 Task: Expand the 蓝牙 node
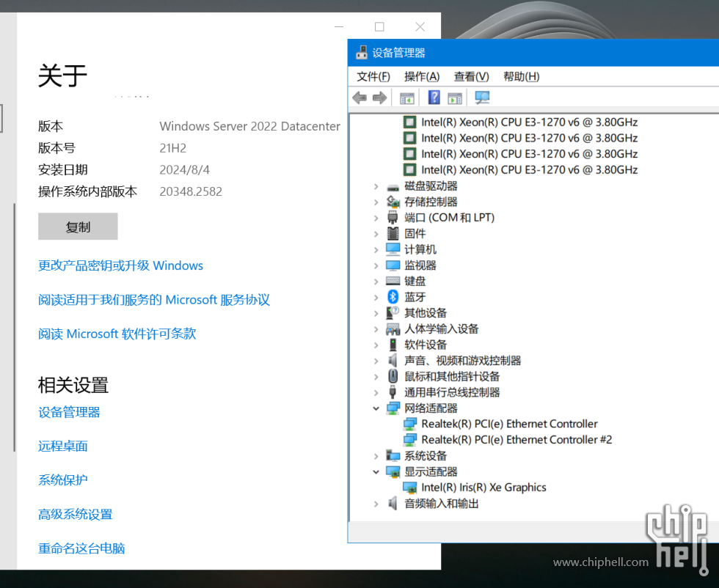coord(376,298)
